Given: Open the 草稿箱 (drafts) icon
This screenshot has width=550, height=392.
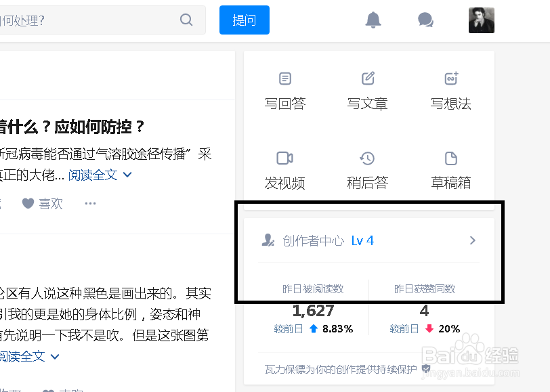Looking at the screenshot, I should [x=450, y=157].
